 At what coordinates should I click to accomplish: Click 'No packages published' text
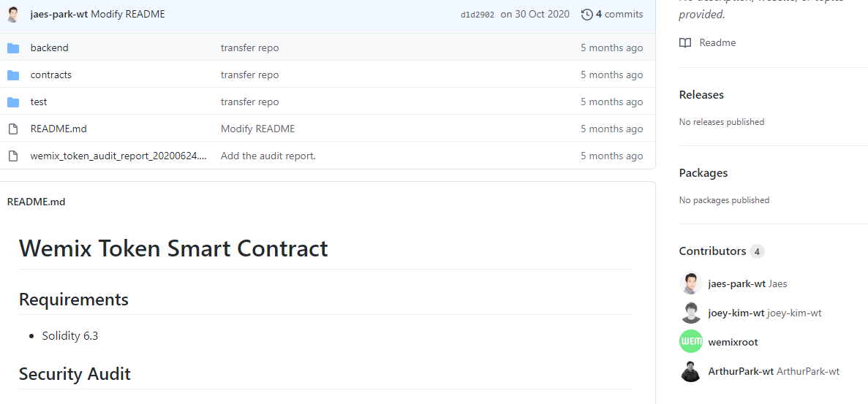(x=724, y=200)
